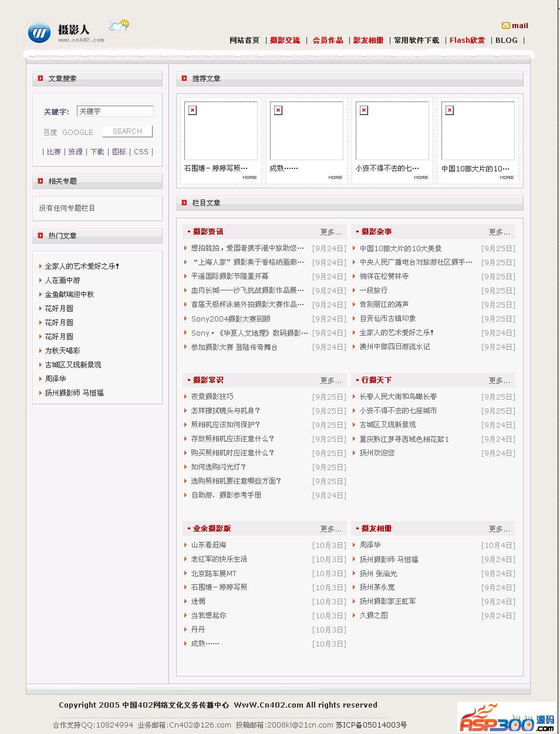This screenshot has height=734, width=560.
Task: Click MORE under 石围塘-婷婷写照 card
Action: 249,177
